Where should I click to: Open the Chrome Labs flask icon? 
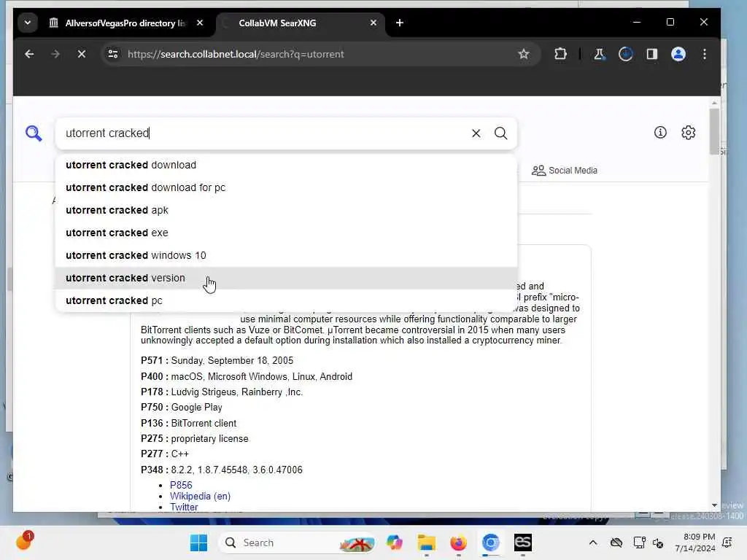tap(600, 54)
